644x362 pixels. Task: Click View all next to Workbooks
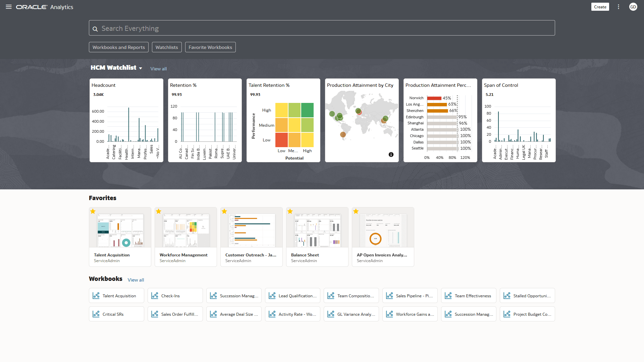pos(136,280)
